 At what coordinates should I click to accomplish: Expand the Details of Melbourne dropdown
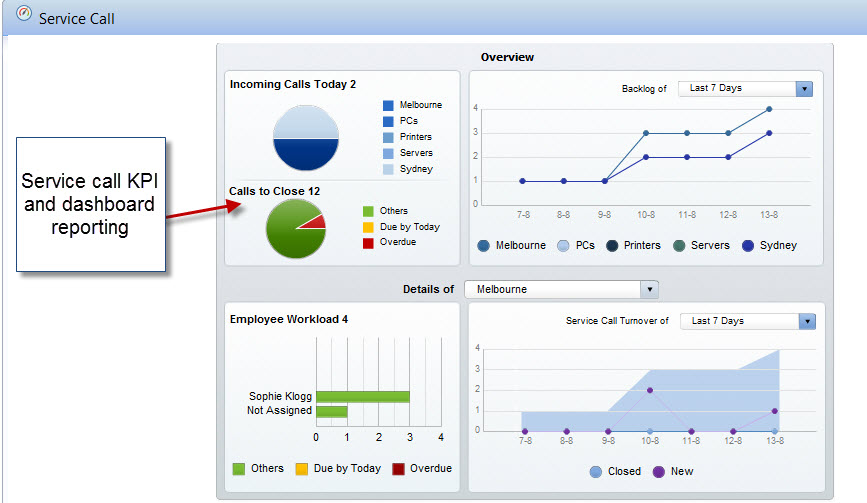[x=650, y=289]
